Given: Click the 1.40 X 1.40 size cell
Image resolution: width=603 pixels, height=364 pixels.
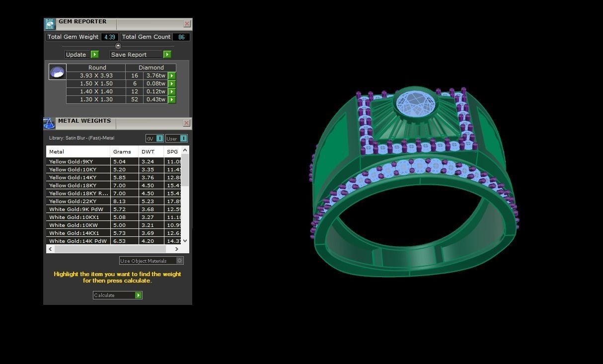Looking at the screenshot, I should 96,91.
